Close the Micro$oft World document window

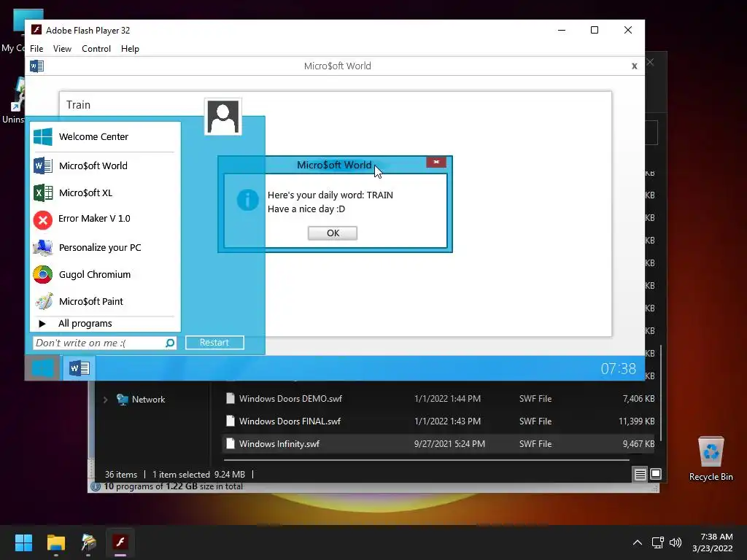click(634, 66)
